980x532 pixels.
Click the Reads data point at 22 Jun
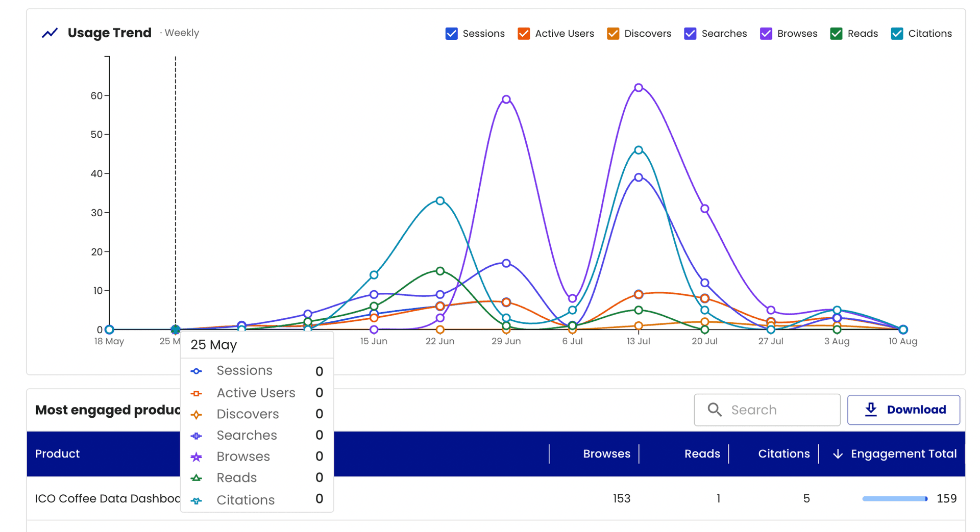[x=440, y=271]
